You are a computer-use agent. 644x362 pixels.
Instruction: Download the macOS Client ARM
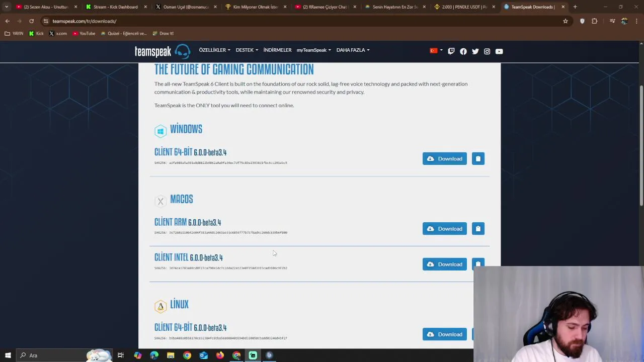coord(445,229)
